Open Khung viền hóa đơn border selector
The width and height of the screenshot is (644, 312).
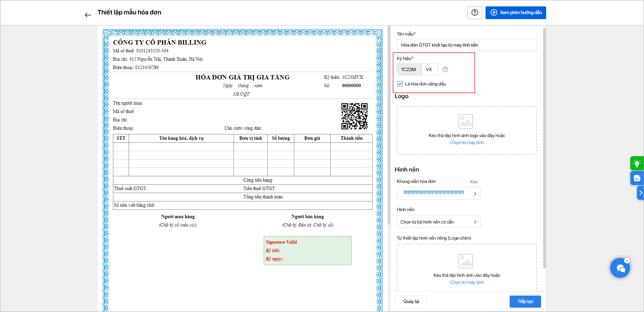(x=439, y=193)
